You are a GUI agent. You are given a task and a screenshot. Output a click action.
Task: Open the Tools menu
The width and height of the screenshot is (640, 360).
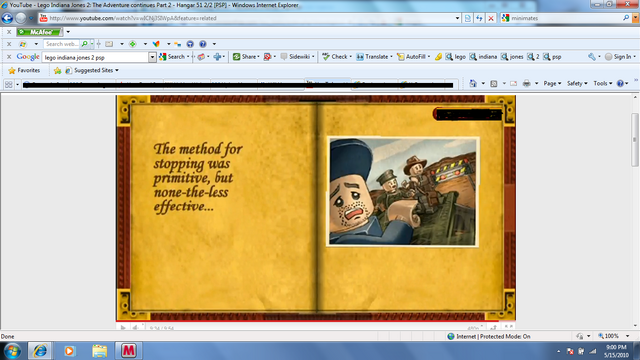(x=602, y=83)
